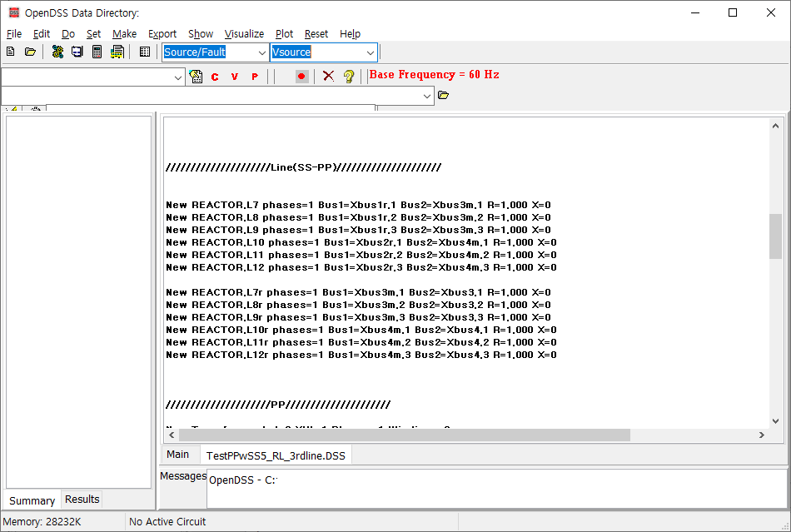This screenshot has height=532, width=791.
Task: Toggle the red dot record button
Action: [x=301, y=76]
